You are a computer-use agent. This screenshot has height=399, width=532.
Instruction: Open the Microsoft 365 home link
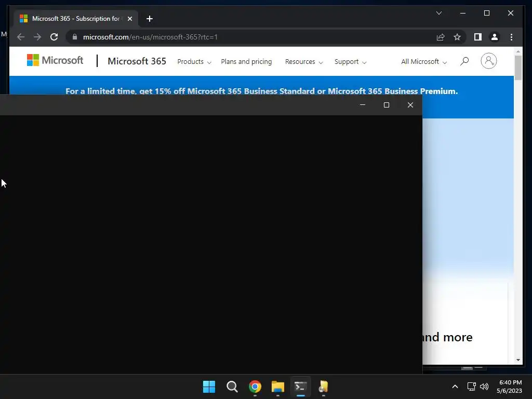137,61
